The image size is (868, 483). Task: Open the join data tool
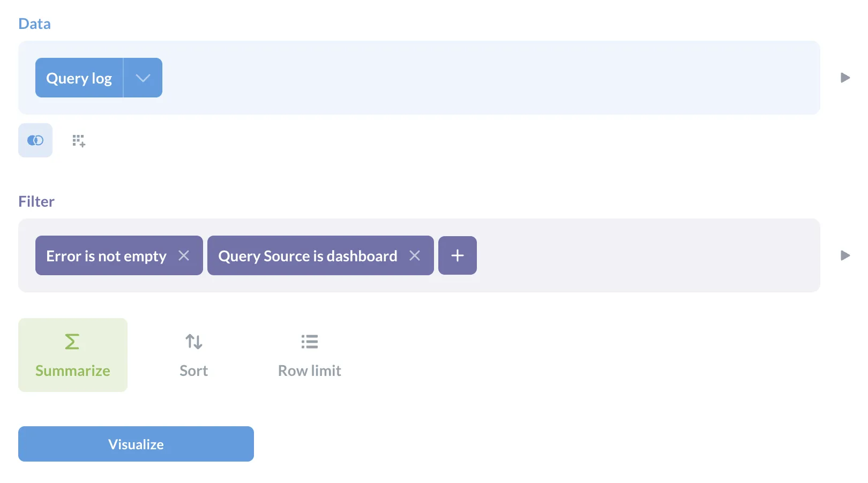pyautogui.click(x=35, y=140)
